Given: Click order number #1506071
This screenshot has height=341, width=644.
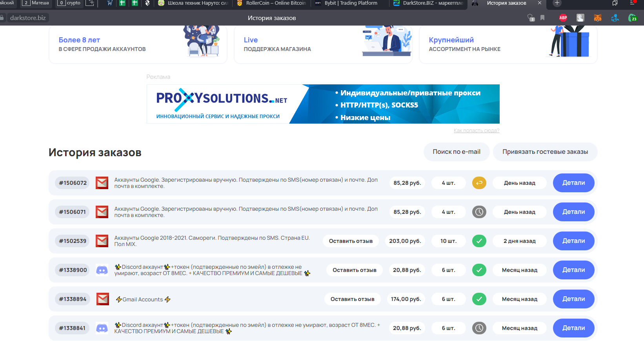Looking at the screenshot, I should click(73, 212).
